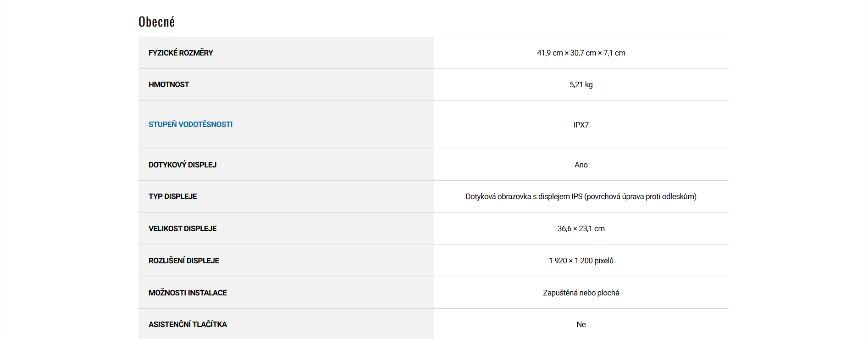Select the DOTYKOVÝ DISPLEJ row label

coord(182,165)
